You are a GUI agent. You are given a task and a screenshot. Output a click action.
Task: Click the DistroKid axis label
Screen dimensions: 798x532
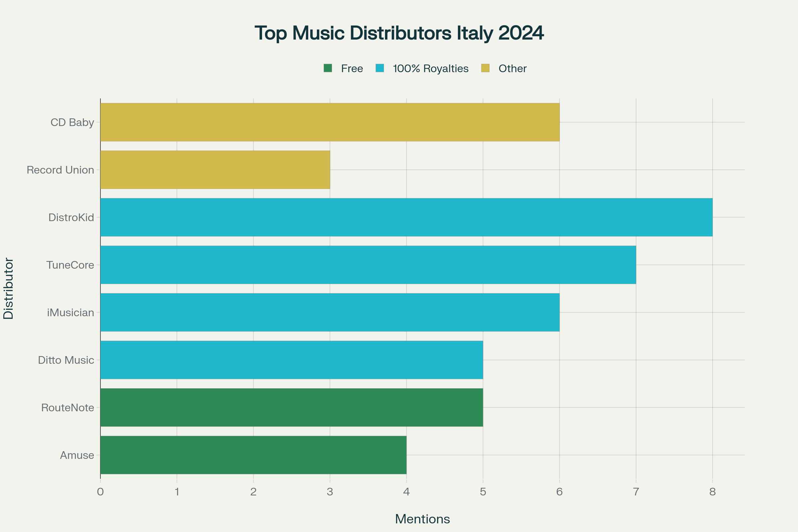tap(71, 217)
